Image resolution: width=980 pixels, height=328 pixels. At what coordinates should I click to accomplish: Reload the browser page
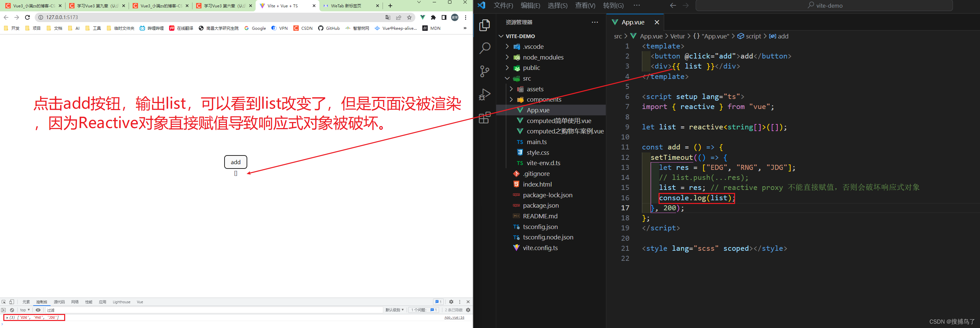coord(27,17)
